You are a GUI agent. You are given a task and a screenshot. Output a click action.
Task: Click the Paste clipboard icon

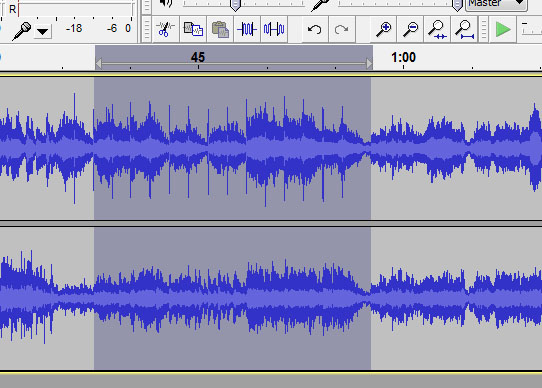click(x=220, y=29)
